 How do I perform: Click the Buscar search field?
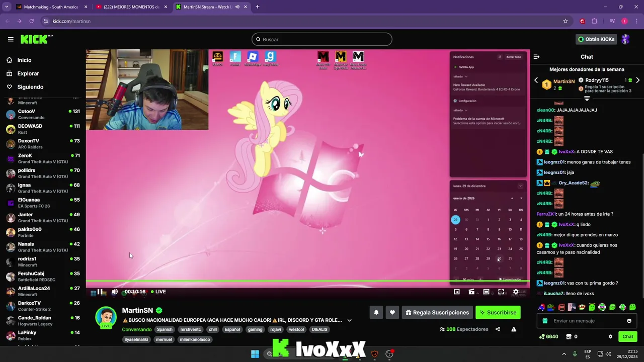(x=322, y=39)
